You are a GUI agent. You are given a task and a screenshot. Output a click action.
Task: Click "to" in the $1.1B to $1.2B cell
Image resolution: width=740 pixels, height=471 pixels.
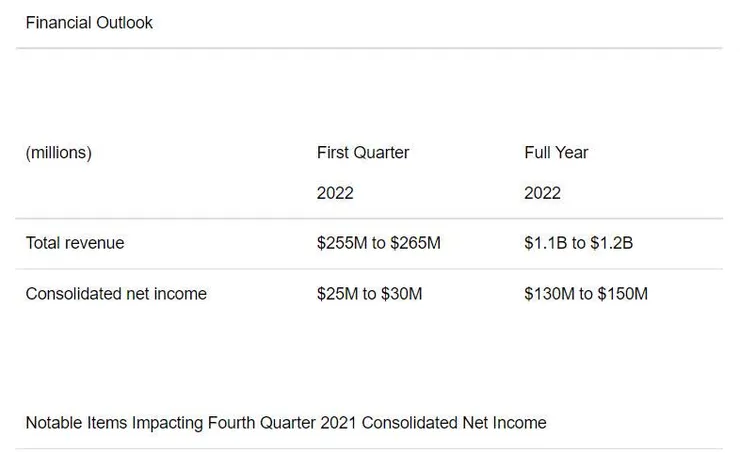pos(578,243)
